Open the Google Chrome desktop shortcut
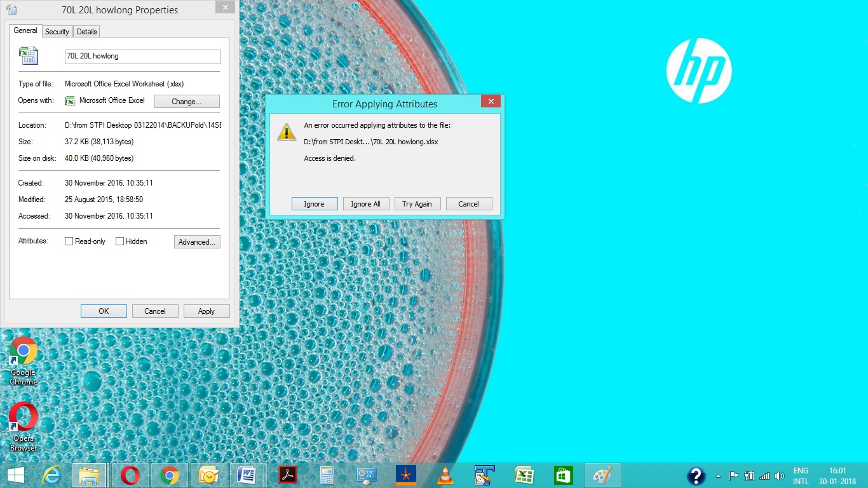Viewport: 868px width, 488px height. pos(24,361)
